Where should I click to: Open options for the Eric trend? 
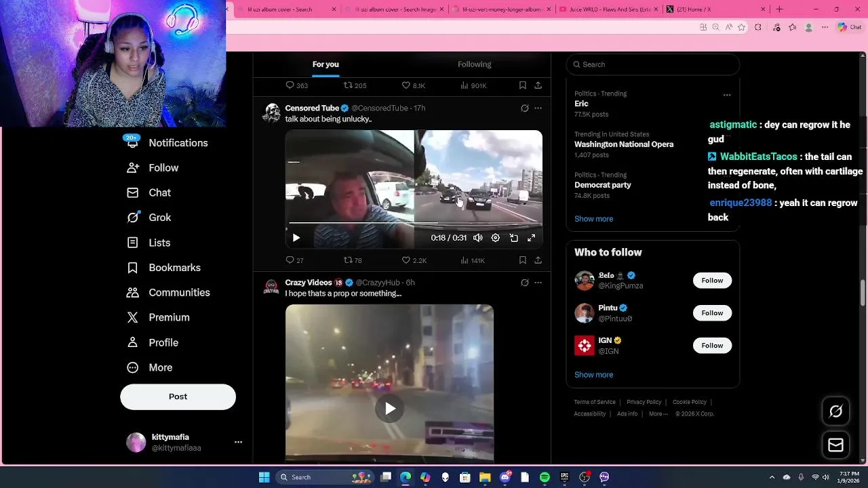tap(727, 95)
